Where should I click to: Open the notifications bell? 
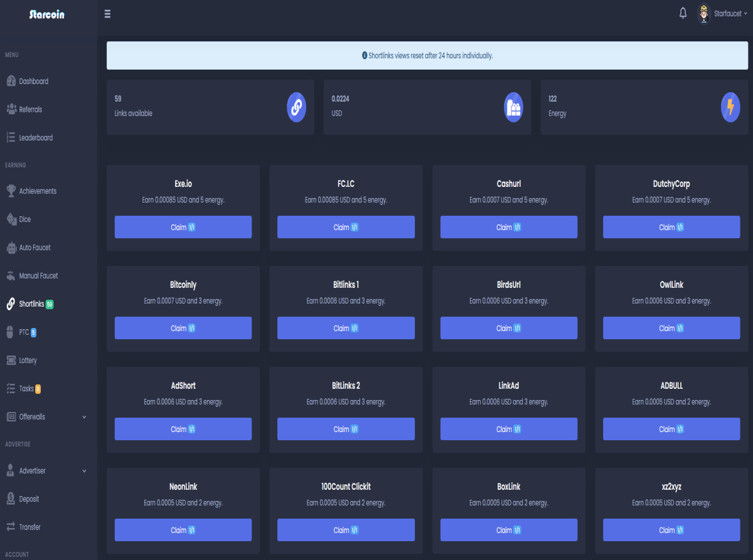pyautogui.click(x=683, y=13)
